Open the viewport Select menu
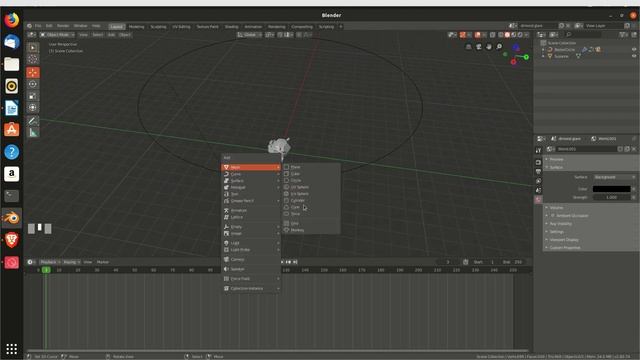This screenshot has width=640, height=360. point(98,35)
